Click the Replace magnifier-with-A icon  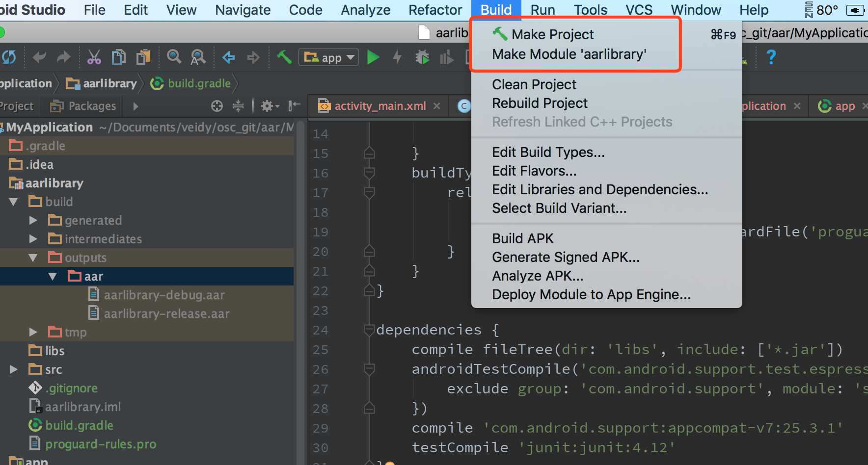point(198,57)
